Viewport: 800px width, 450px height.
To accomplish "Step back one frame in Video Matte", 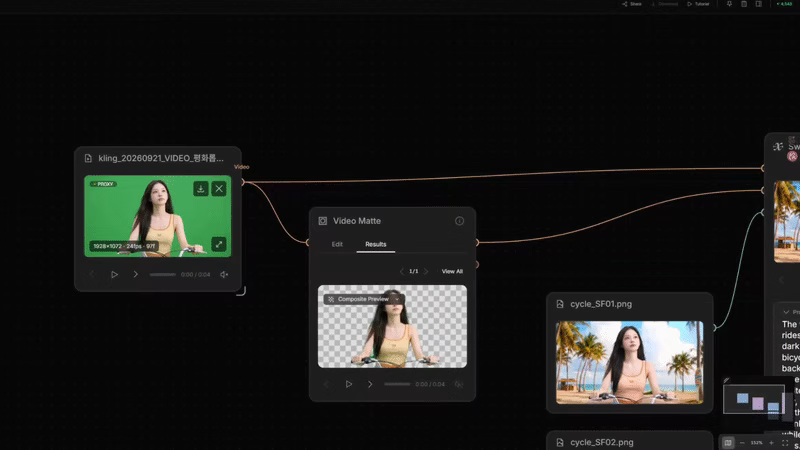I will pyautogui.click(x=327, y=384).
